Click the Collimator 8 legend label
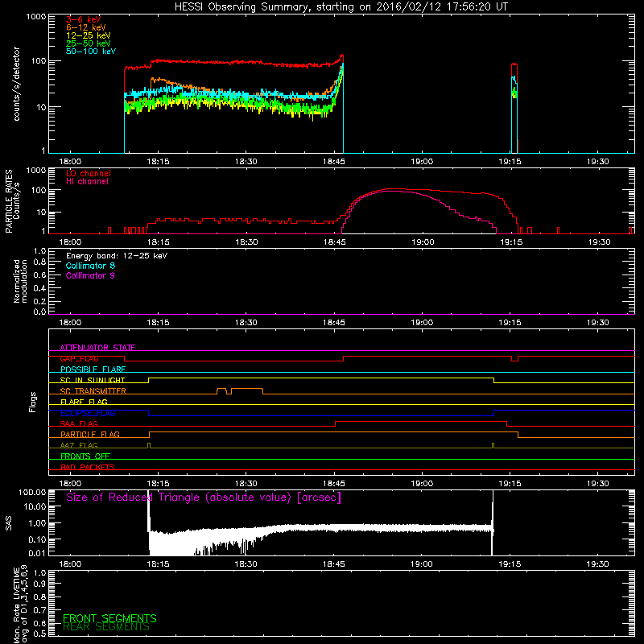 pos(90,266)
